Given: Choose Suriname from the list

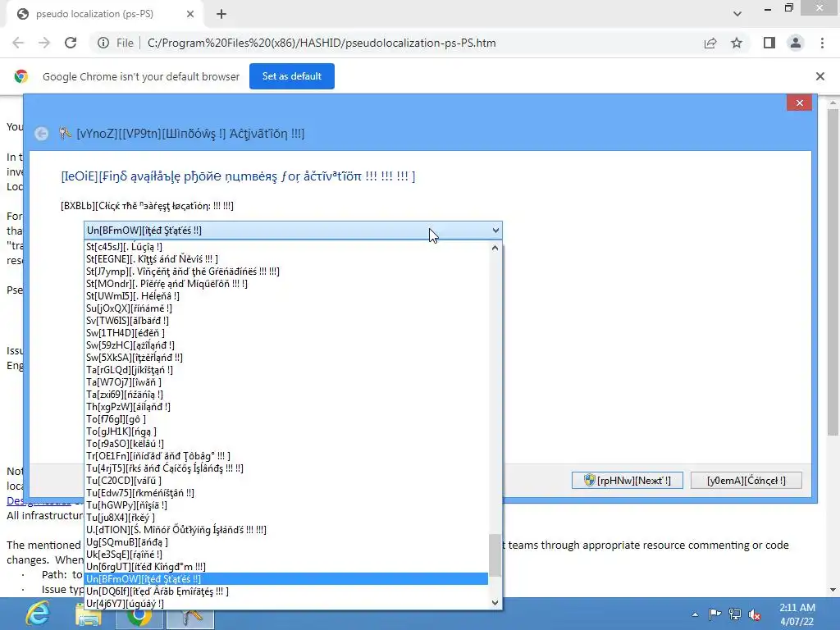Looking at the screenshot, I should pos(286,308).
